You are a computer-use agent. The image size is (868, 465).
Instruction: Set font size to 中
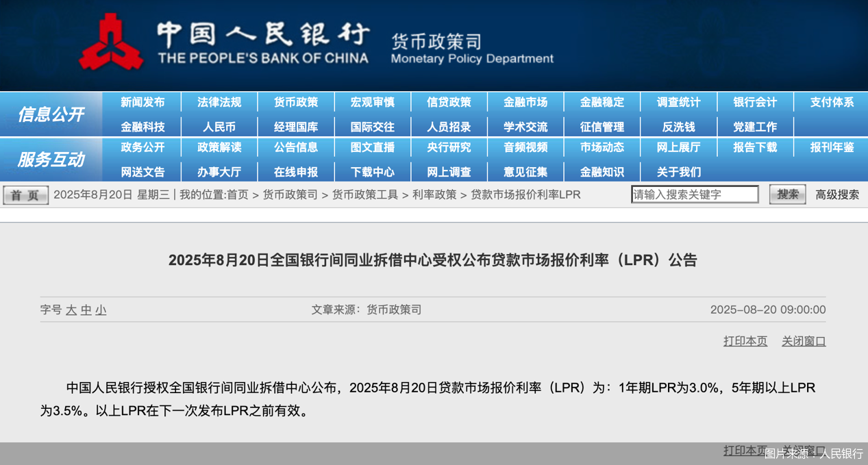86,310
